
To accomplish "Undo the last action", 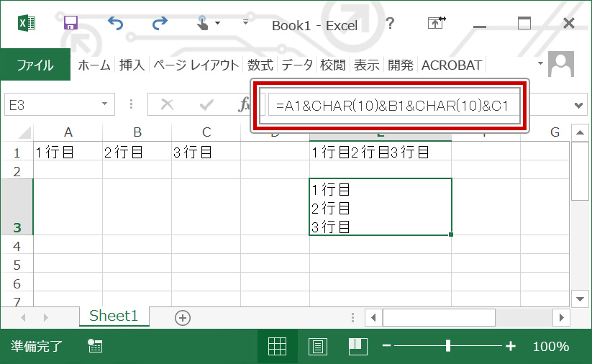I will pos(116,23).
